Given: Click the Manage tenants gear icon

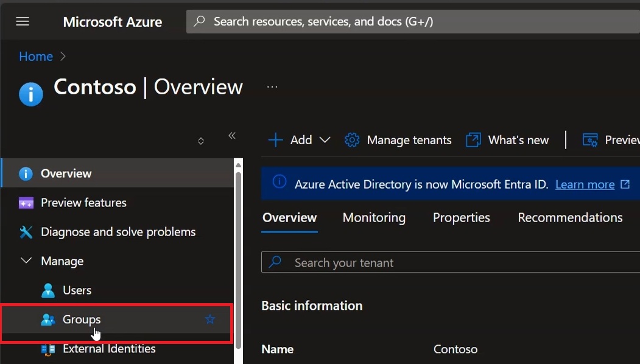Looking at the screenshot, I should pos(352,140).
